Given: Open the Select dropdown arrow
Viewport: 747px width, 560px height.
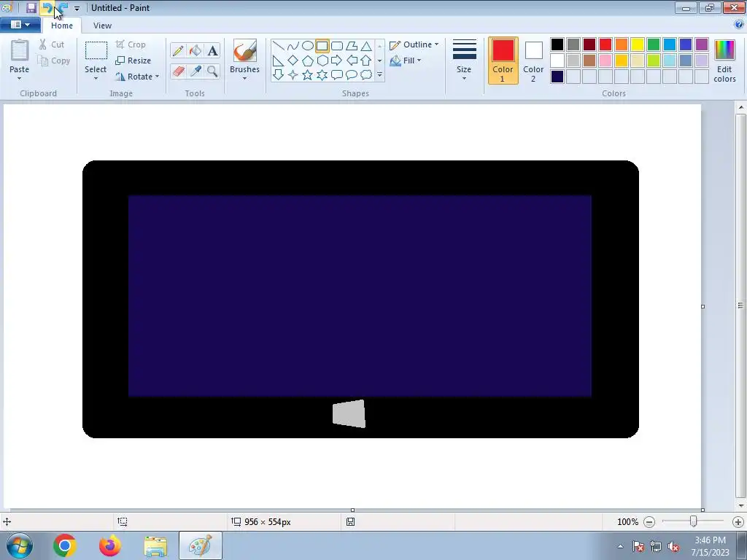Looking at the screenshot, I should click(x=96, y=79).
